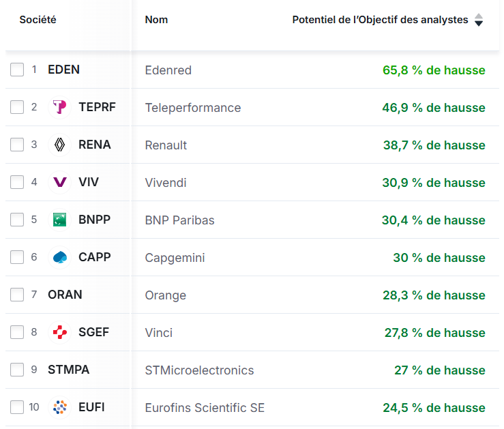Image resolution: width=504 pixels, height=429 pixels.
Task: Click the Renault diamond logo icon
Action: point(60,145)
